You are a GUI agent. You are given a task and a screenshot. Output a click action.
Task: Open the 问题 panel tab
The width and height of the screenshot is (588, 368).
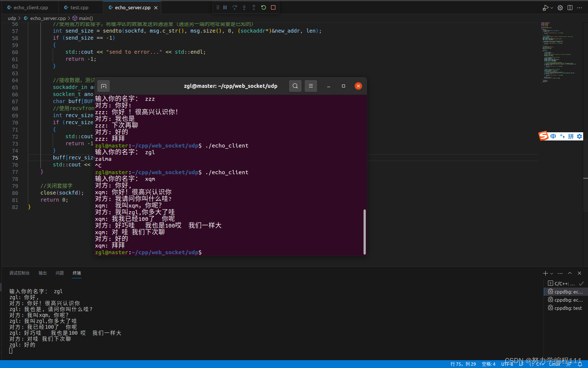pyautogui.click(x=60, y=273)
